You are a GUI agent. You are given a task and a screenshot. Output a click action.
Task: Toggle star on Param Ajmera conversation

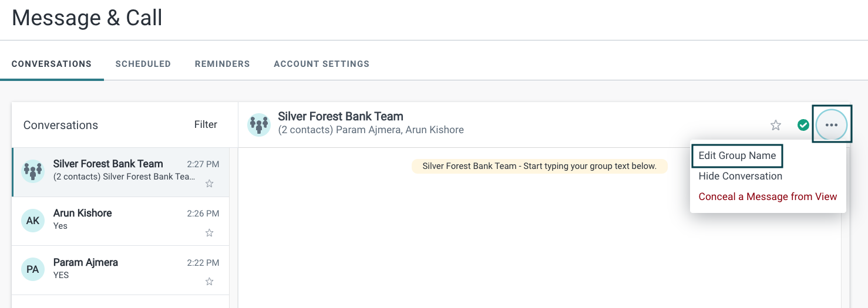pos(209,282)
